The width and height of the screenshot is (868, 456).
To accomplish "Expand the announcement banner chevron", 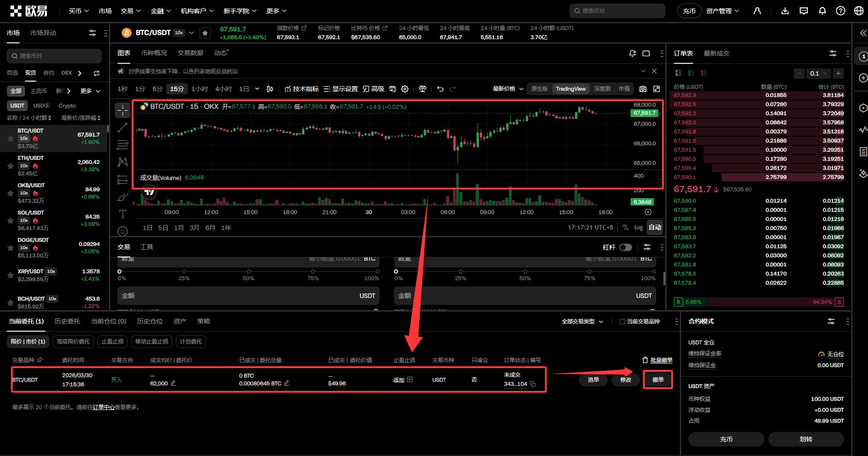I will pyautogui.click(x=643, y=71).
